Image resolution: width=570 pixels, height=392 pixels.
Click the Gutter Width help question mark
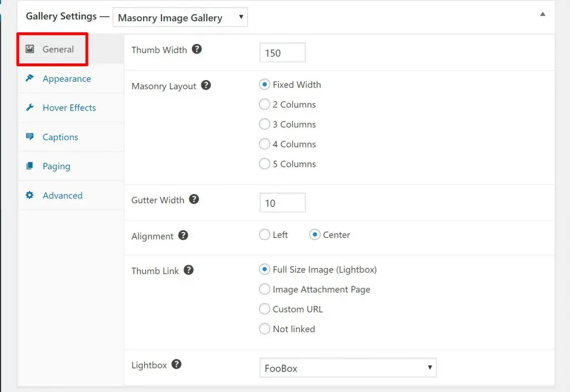point(194,199)
